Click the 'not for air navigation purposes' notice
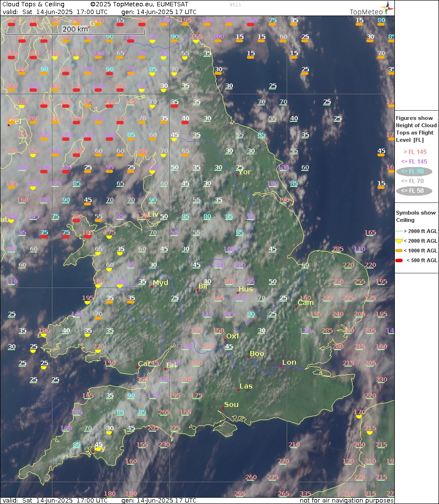This screenshot has width=439, height=504. coord(346,501)
